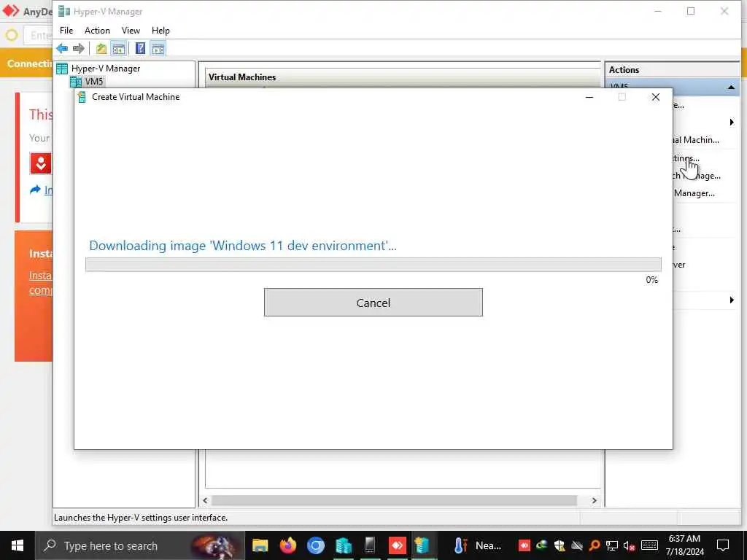Viewport: 747px width, 560px height.
Task: Click the Virtual Machines panel header
Action: coord(403,77)
